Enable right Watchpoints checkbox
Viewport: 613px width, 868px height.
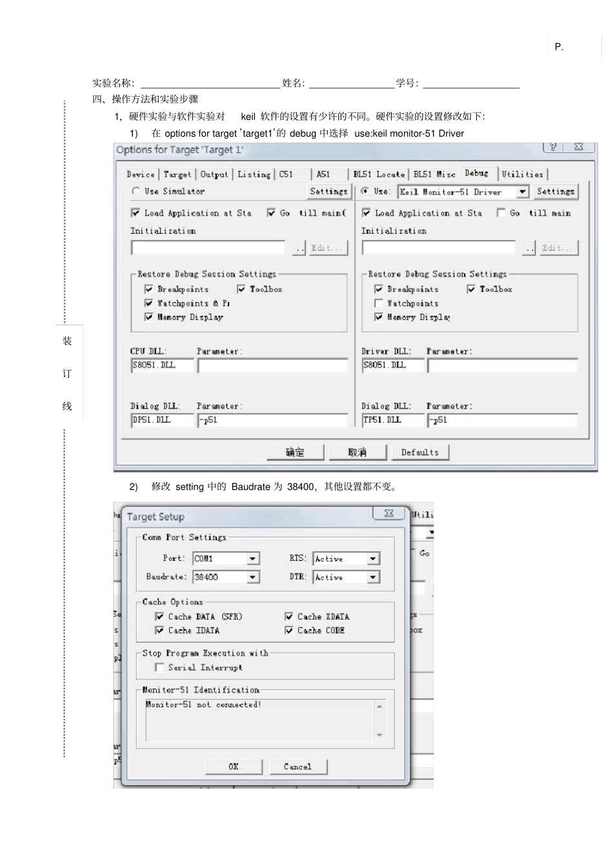379,303
